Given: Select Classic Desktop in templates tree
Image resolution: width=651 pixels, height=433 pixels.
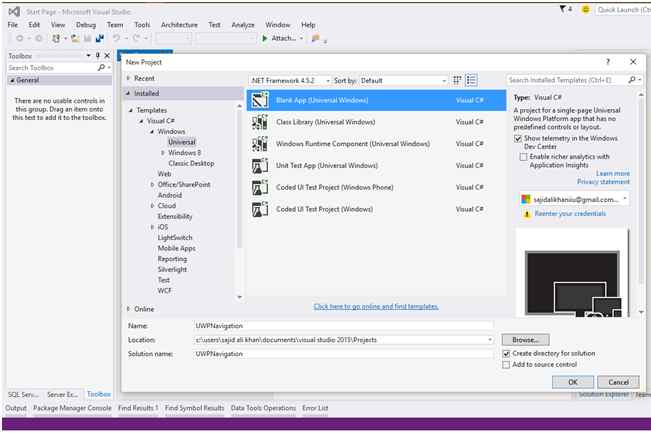Looking at the screenshot, I should pyautogui.click(x=191, y=163).
